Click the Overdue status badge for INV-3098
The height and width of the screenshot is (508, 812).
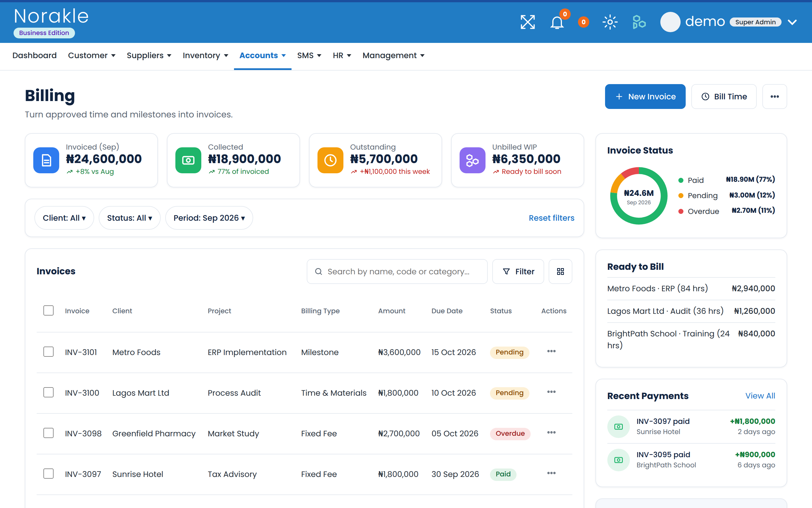[x=510, y=433]
